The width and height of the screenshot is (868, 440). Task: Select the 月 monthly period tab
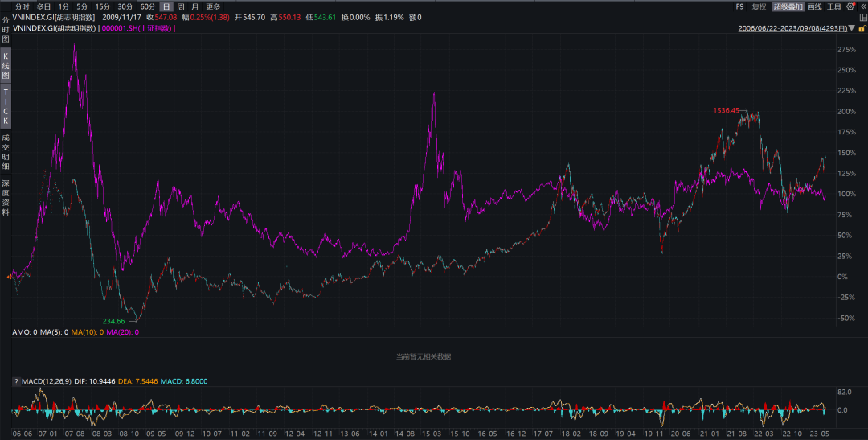194,6
